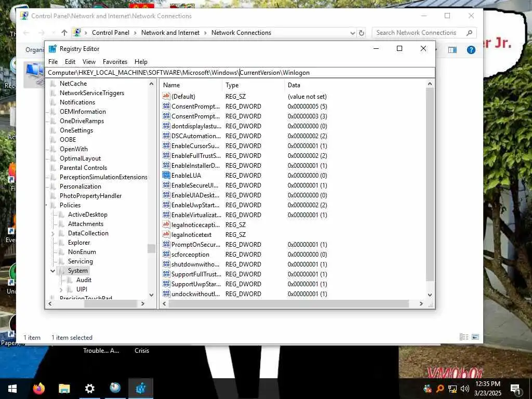This screenshot has height=399, width=532.
Task: Open Firefox from the taskbar
Action: tap(38, 389)
